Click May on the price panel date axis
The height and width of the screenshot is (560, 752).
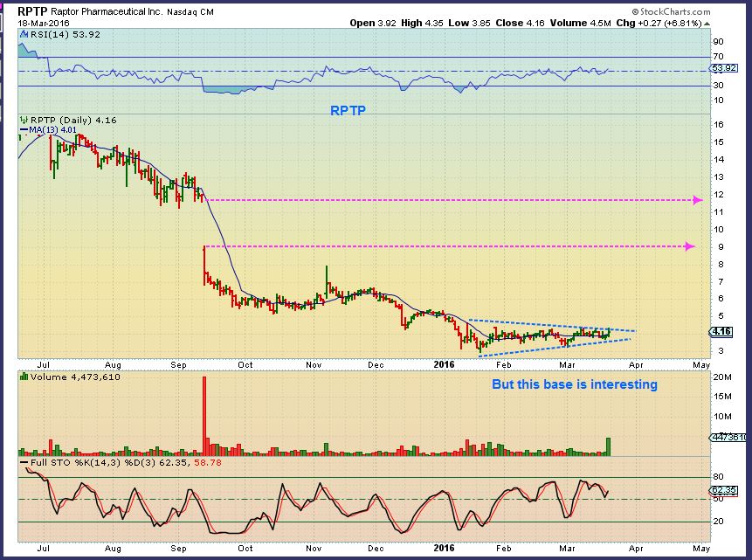tap(701, 365)
